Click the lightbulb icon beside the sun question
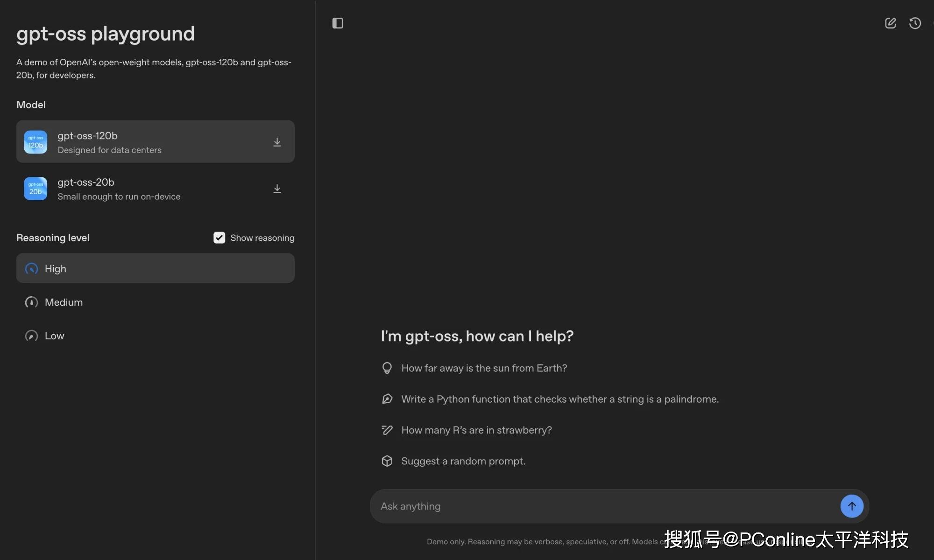 (387, 368)
